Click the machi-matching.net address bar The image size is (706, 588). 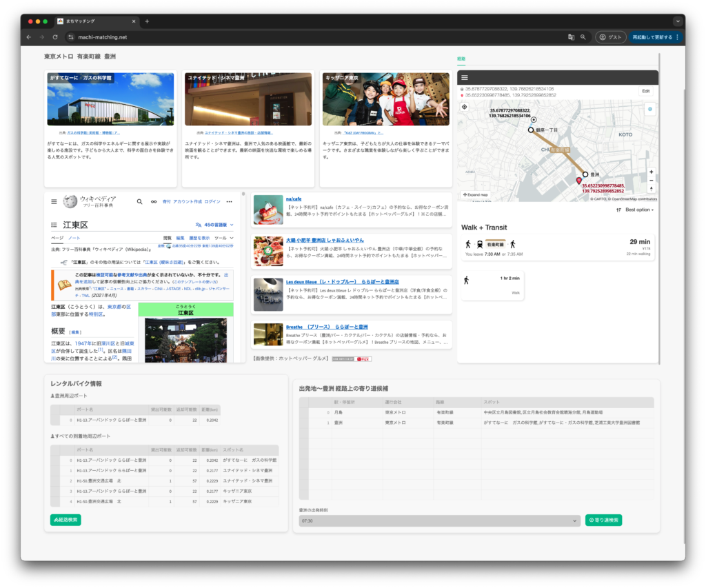pyautogui.click(x=315, y=37)
